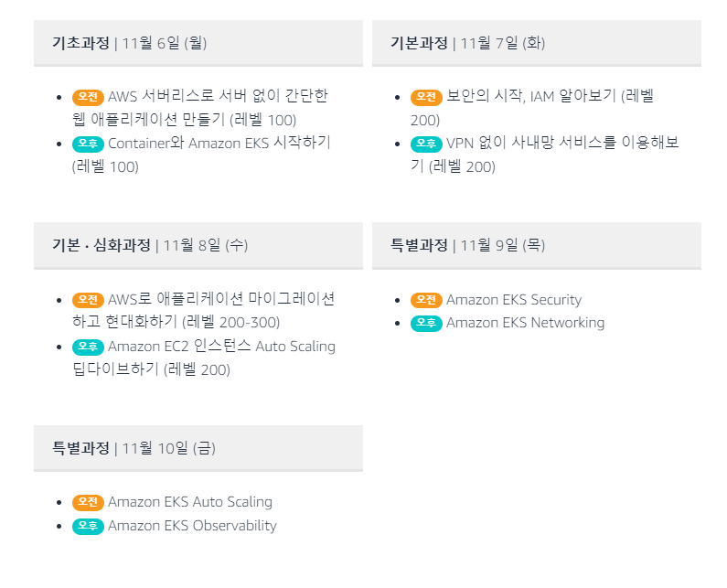727x588 pixels.
Task: Select the 특별과정 11월 10일 (금) header
Action: [x=198, y=448]
